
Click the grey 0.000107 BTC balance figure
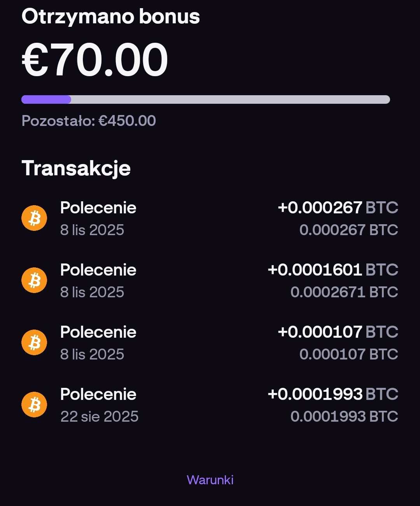pyautogui.click(x=348, y=354)
